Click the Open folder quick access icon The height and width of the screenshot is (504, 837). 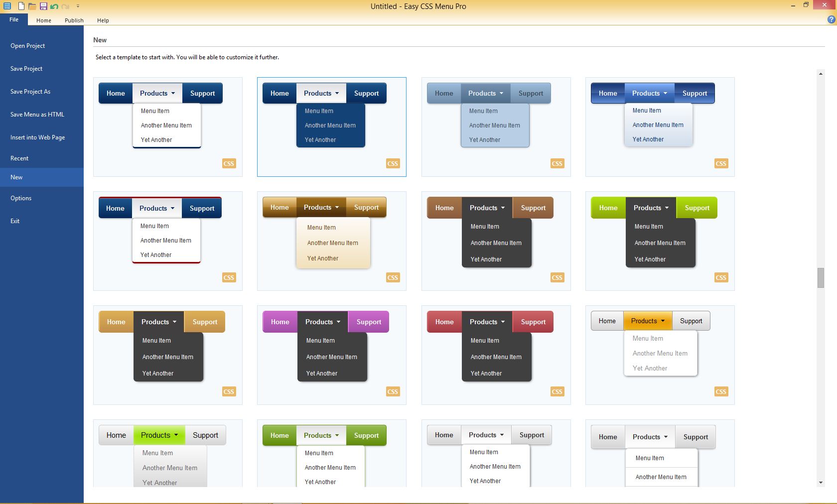(32, 6)
